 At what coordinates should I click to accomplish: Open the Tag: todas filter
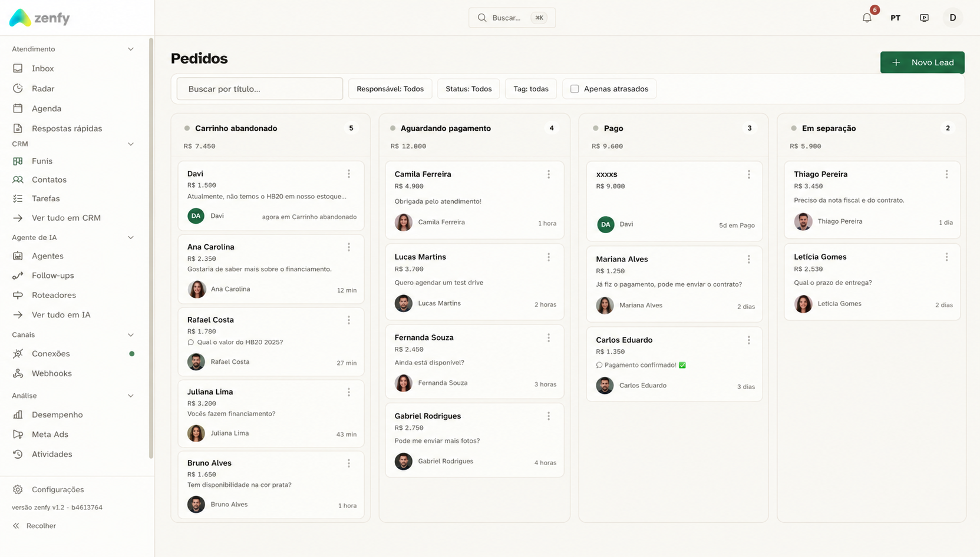(x=531, y=89)
